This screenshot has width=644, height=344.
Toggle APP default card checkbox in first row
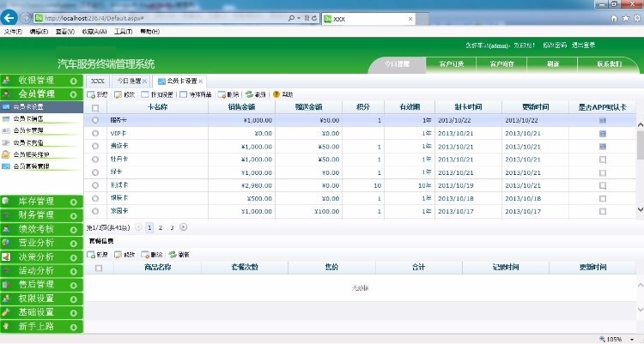pyautogui.click(x=603, y=121)
